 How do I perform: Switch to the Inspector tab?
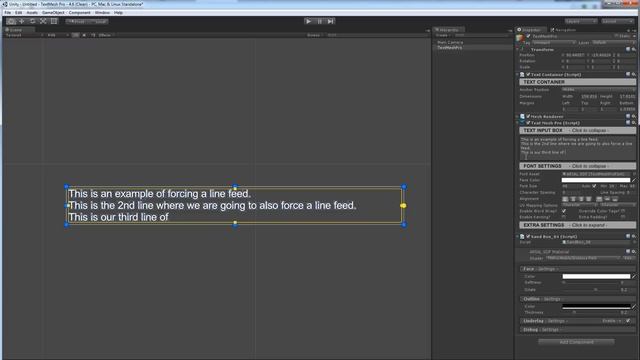pos(531,30)
